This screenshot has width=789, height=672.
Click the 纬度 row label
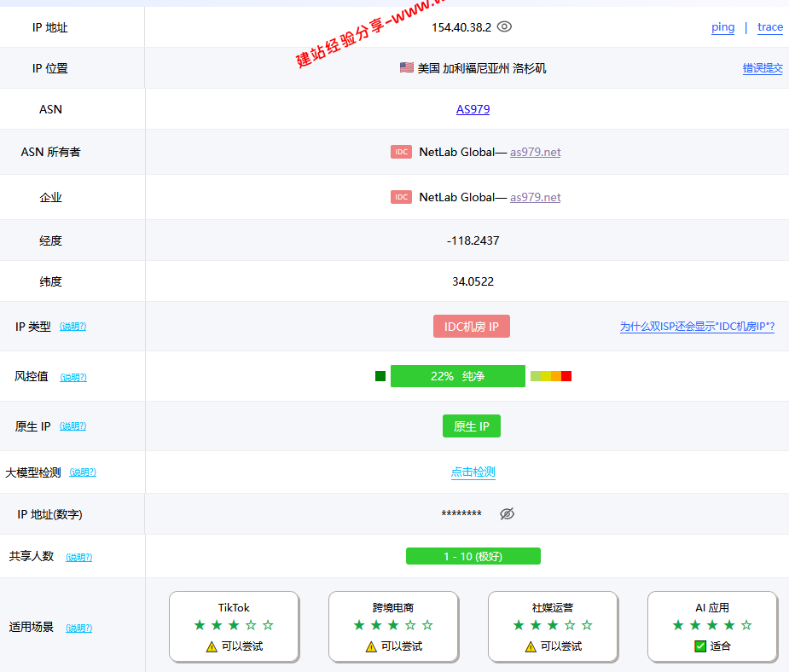tap(51, 281)
